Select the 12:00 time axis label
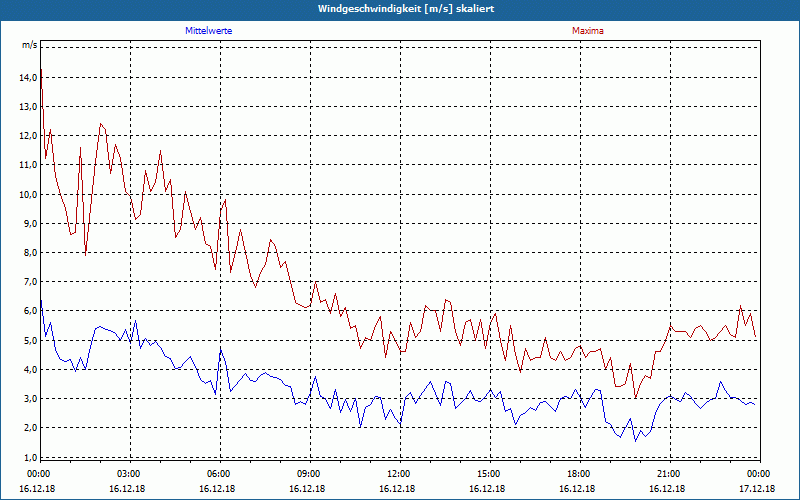Viewport: 800px width, 500px height. coord(400,474)
